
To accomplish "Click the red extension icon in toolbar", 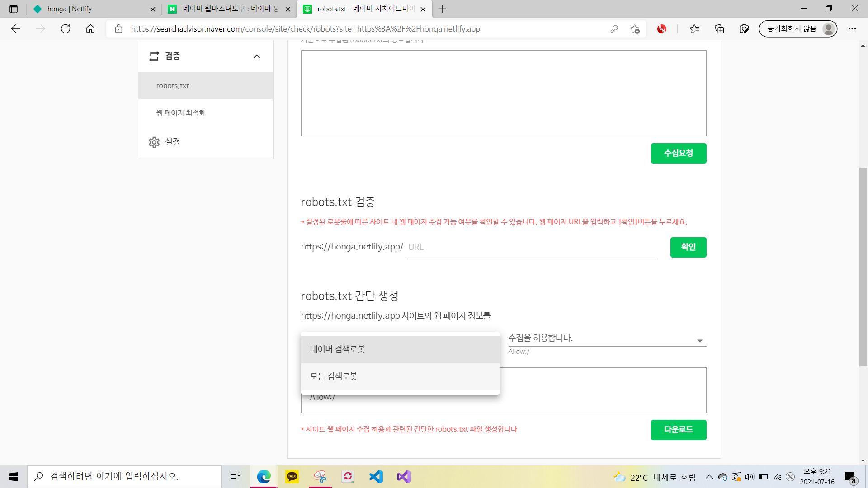I will tap(662, 29).
